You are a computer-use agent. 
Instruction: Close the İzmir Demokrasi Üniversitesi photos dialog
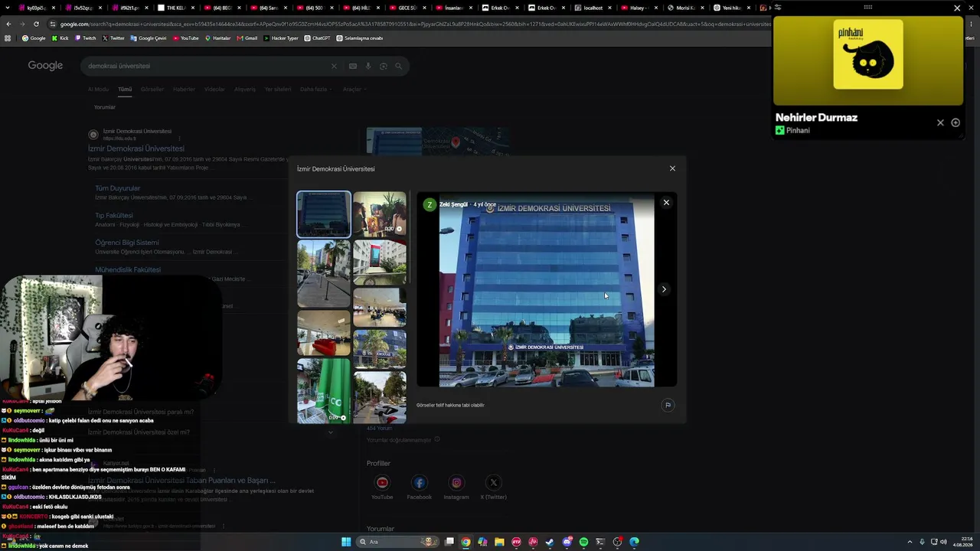point(672,168)
